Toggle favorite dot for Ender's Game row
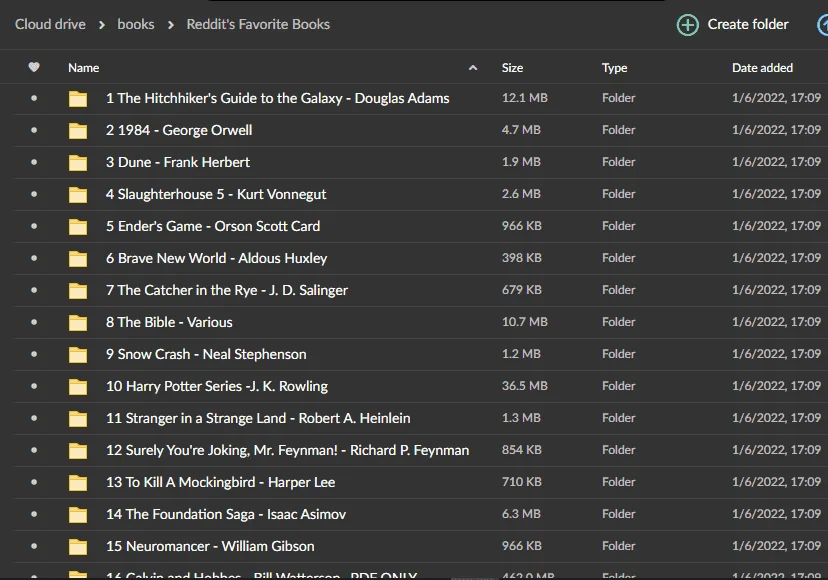This screenshot has width=828, height=580. 34,226
